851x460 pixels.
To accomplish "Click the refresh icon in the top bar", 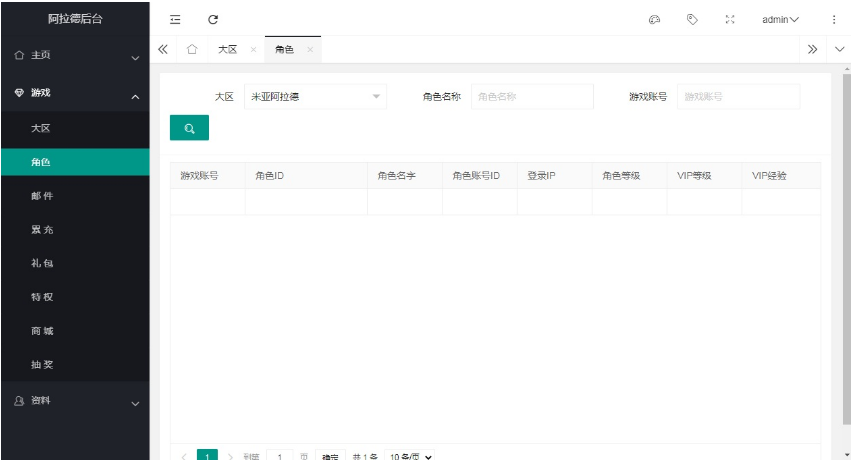I will pos(213,19).
